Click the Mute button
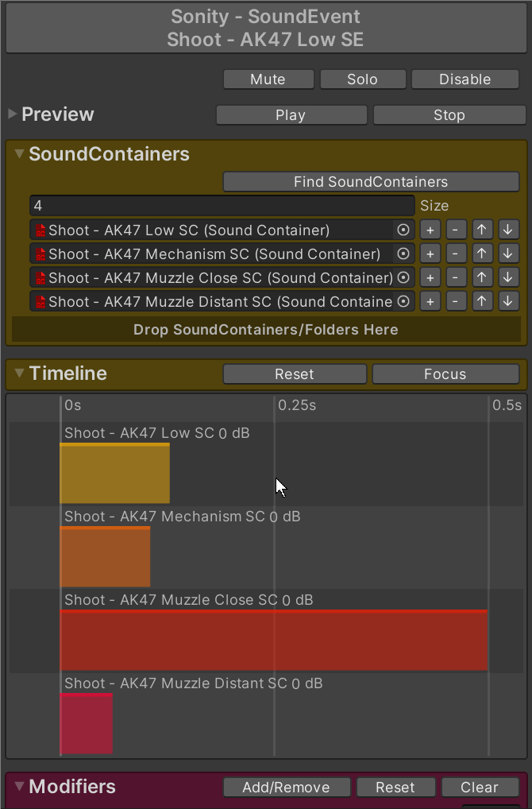This screenshot has width=532, height=809. (x=268, y=79)
